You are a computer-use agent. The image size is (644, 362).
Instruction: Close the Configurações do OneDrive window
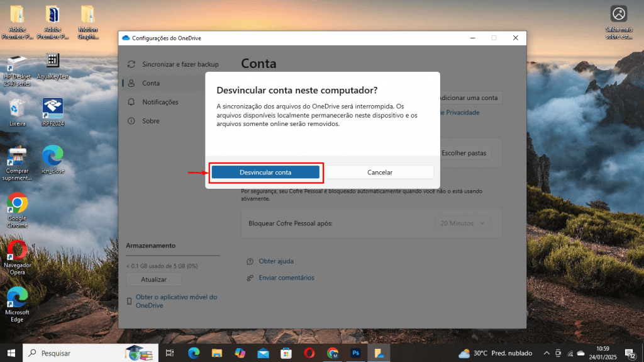tap(516, 38)
